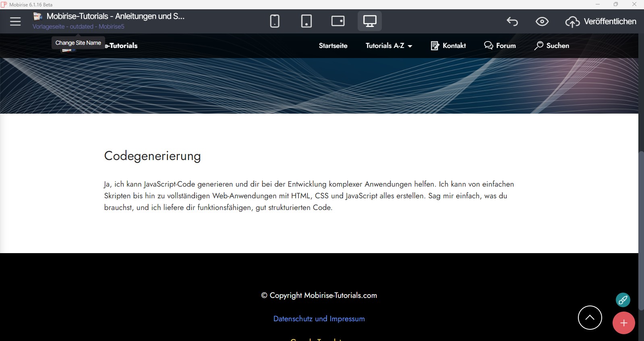
Task: Switch to portrait tablet view
Action: pos(306,21)
